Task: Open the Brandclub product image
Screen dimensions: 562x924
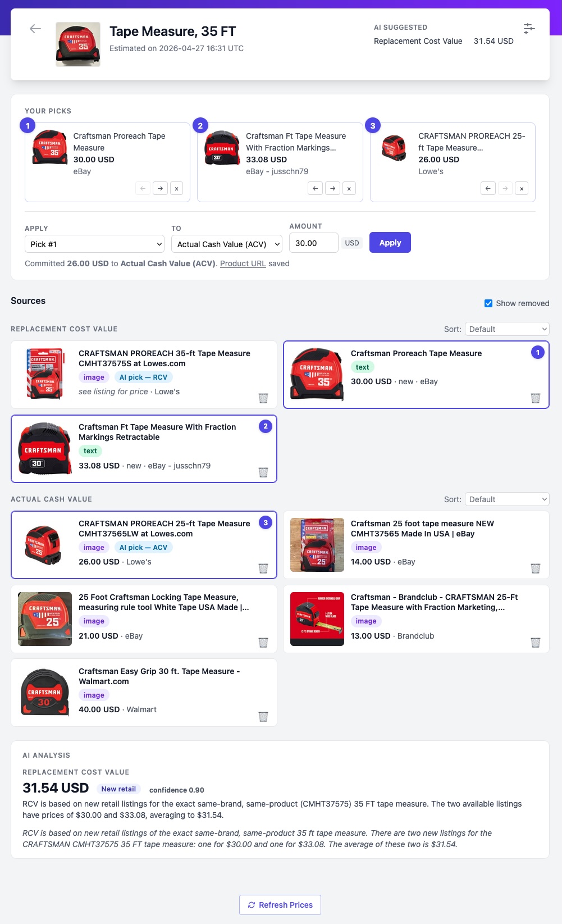Action: point(317,619)
